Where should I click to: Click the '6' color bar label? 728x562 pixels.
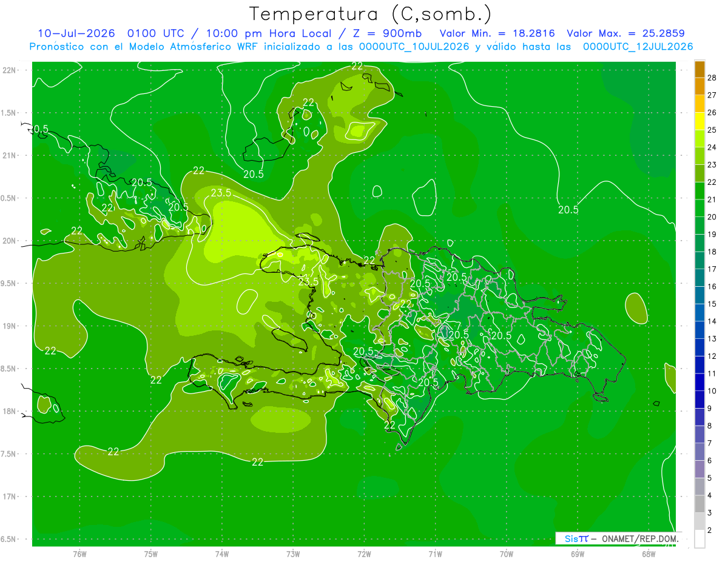pyautogui.click(x=709, y=461)
